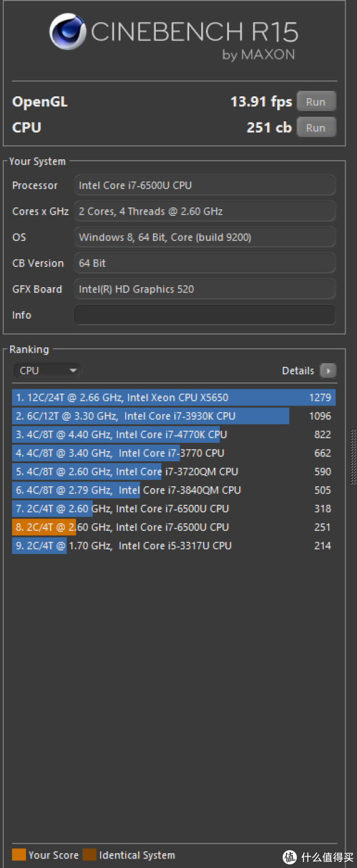Open the CPU ranking dropdown
Image resolution: width=357 pixels, height=868 pixels.
(x=46, y=370)
